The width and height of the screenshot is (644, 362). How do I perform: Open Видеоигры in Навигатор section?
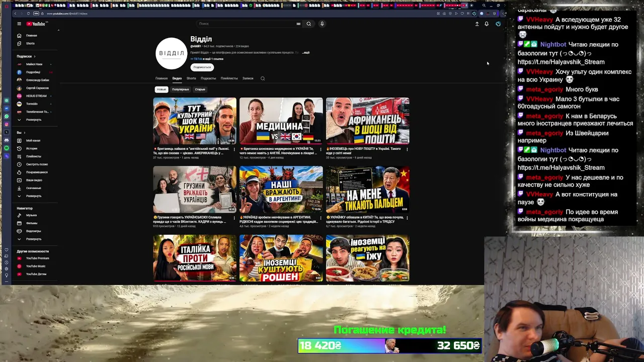[33, 231]
